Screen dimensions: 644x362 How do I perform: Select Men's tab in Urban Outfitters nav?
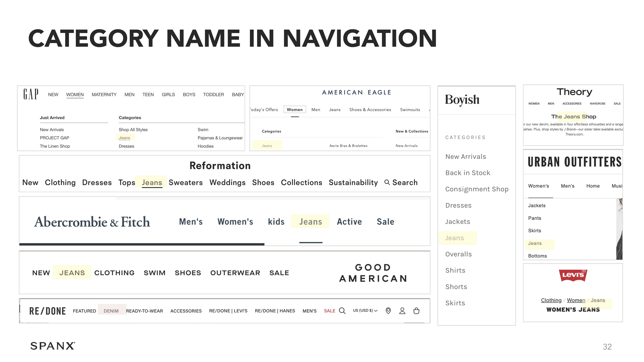click(568, 186)
